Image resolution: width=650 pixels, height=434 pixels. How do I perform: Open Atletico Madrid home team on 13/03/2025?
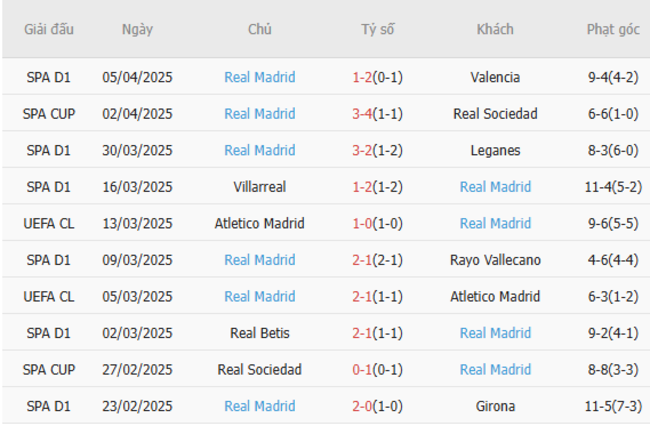[259, 223]
